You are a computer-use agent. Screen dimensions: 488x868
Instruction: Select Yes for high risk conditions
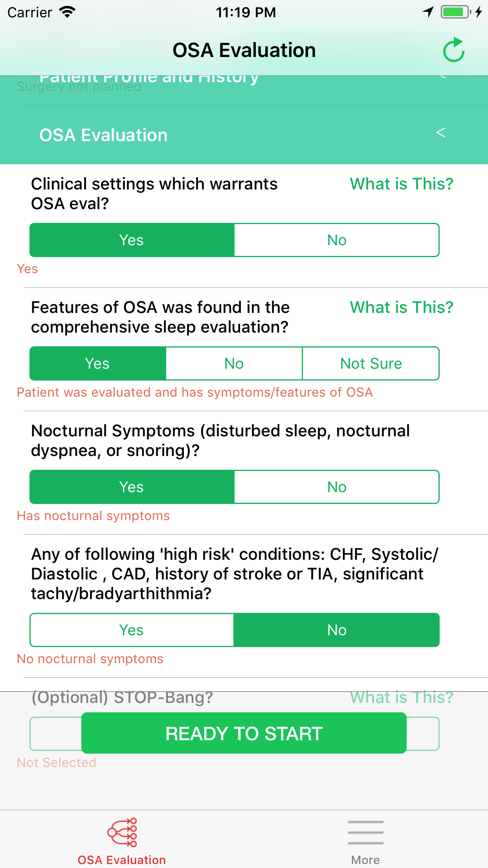(x=132, y=630)
